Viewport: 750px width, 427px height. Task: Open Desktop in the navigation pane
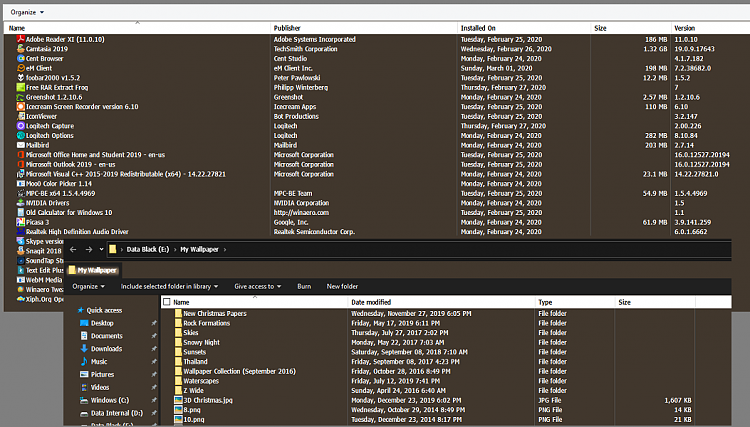(x=102, y=323)
